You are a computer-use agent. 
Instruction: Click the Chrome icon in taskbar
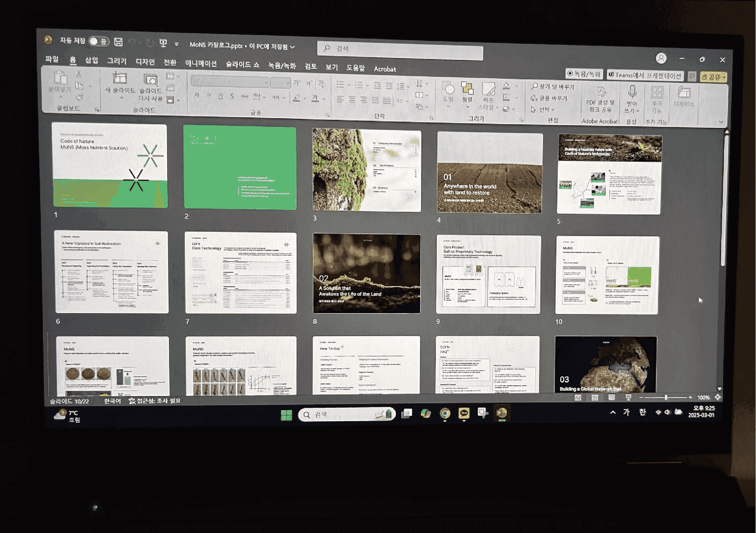point(445,413)
